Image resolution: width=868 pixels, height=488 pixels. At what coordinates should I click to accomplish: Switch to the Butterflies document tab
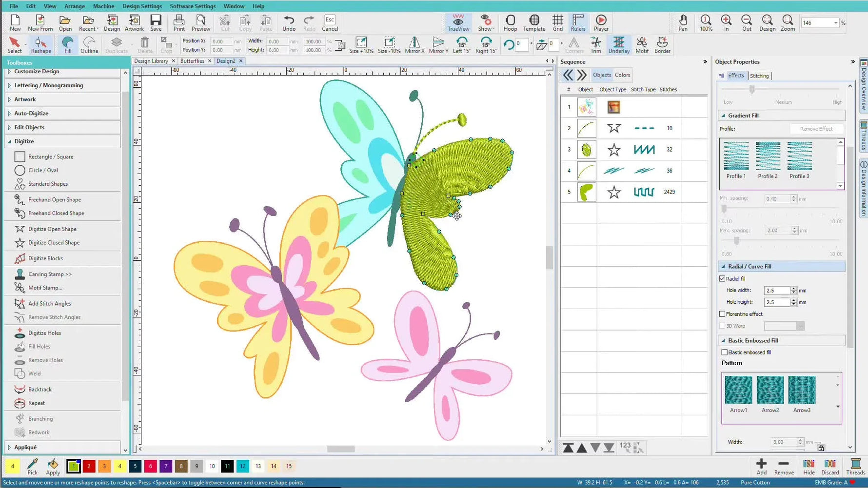[x=192, y=61]
